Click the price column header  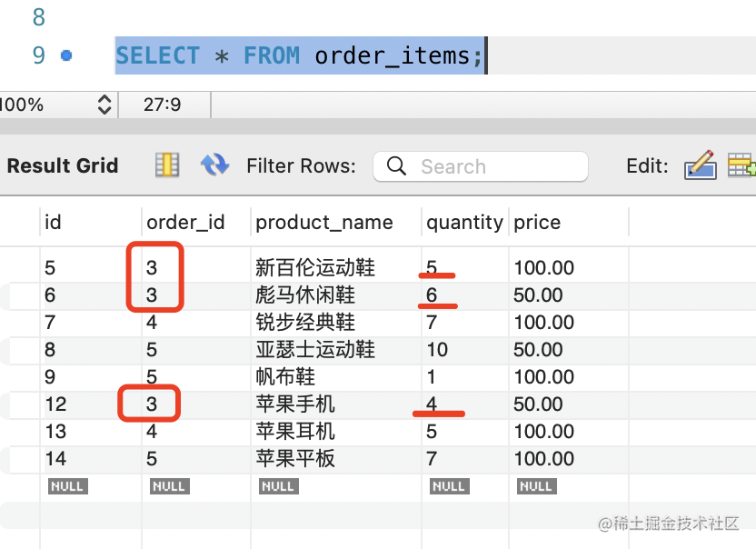pyautogui.click(x=537, y=223)
